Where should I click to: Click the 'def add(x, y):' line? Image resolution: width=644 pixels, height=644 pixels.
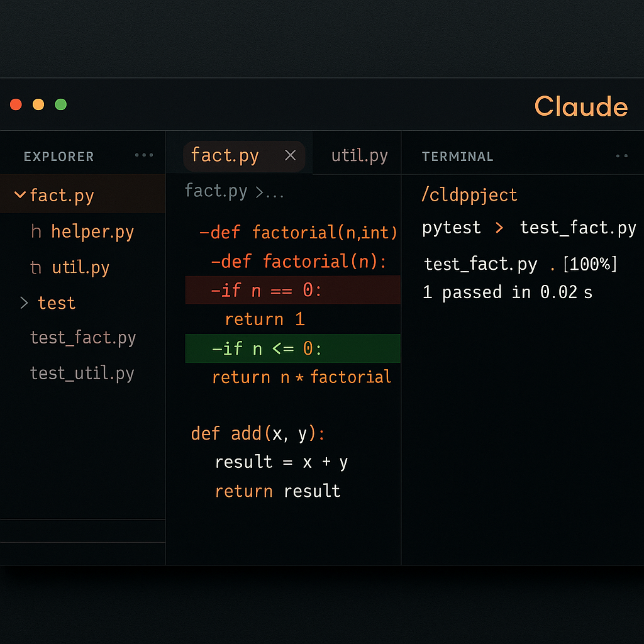pyautogui.click(x=258, y=434)
